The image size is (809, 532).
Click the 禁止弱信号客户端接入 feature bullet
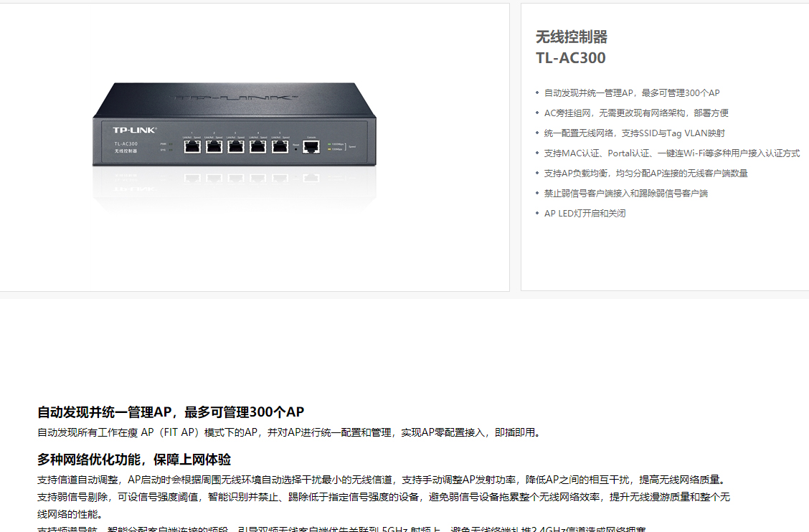[x=626, y=194]
